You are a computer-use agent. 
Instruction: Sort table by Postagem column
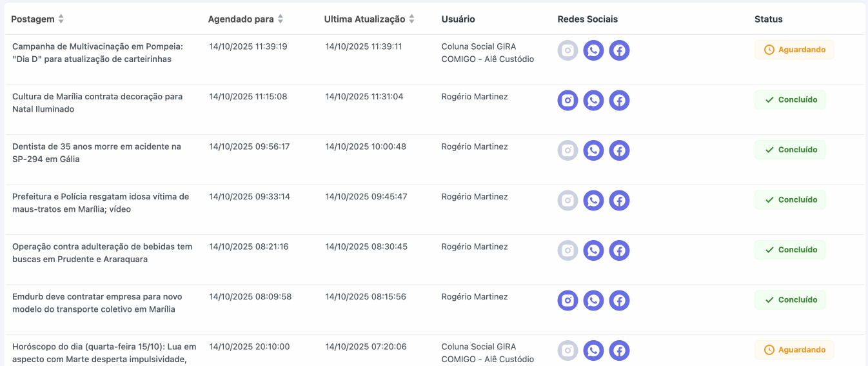[x=61, y=19]
